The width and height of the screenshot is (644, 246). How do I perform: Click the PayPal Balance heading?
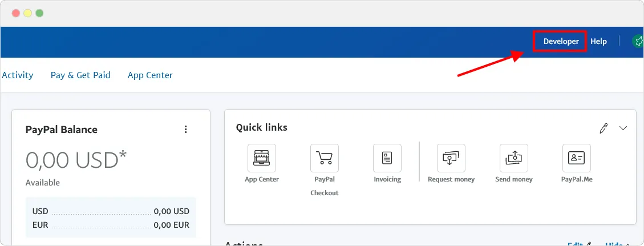click(x=62, y=130)
